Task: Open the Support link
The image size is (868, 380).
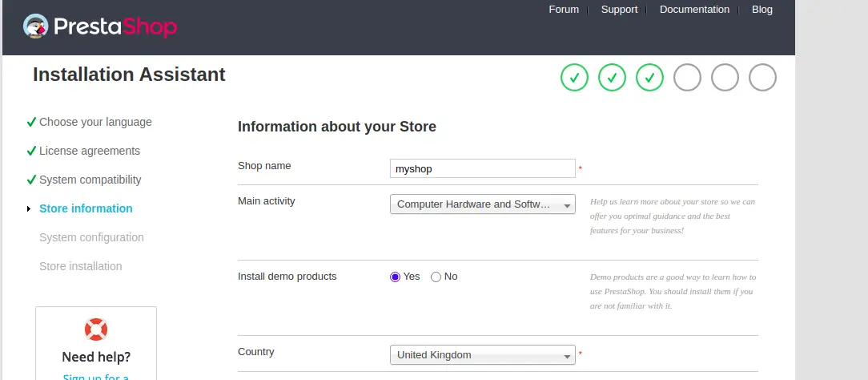Action: point(620,10)
